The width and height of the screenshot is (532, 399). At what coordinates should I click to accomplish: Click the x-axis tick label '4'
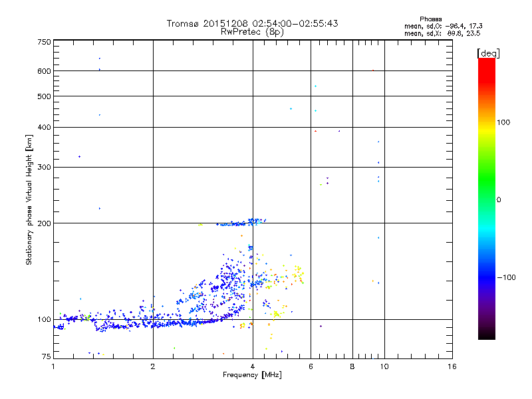coord(253,366)
